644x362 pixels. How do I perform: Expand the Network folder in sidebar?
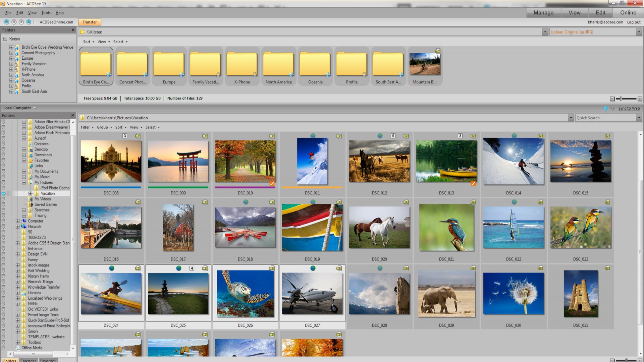[18, 226]
